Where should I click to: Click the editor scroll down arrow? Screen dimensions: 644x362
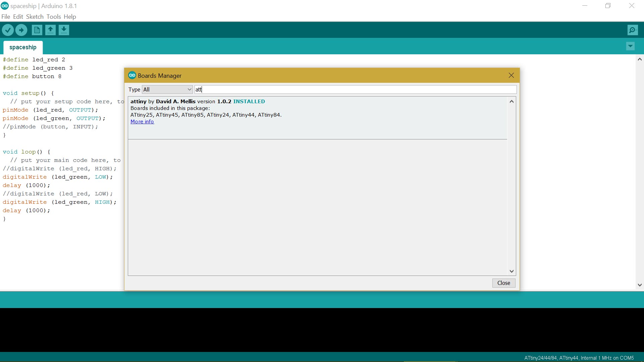pos(640,285)
